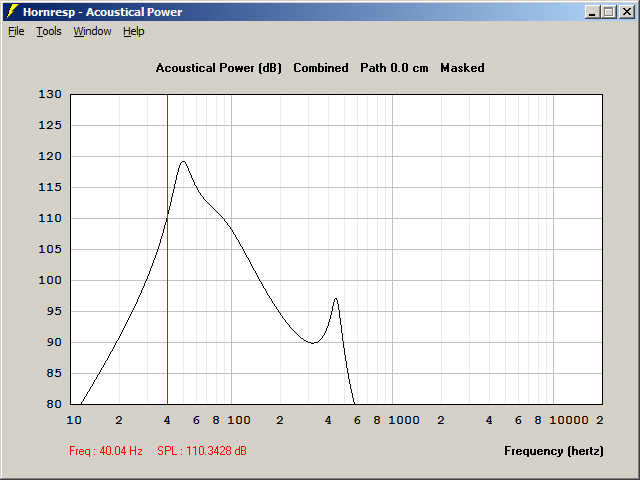
Task: Close the Hornresp Acoustical Power window
Action: point(627,12)
